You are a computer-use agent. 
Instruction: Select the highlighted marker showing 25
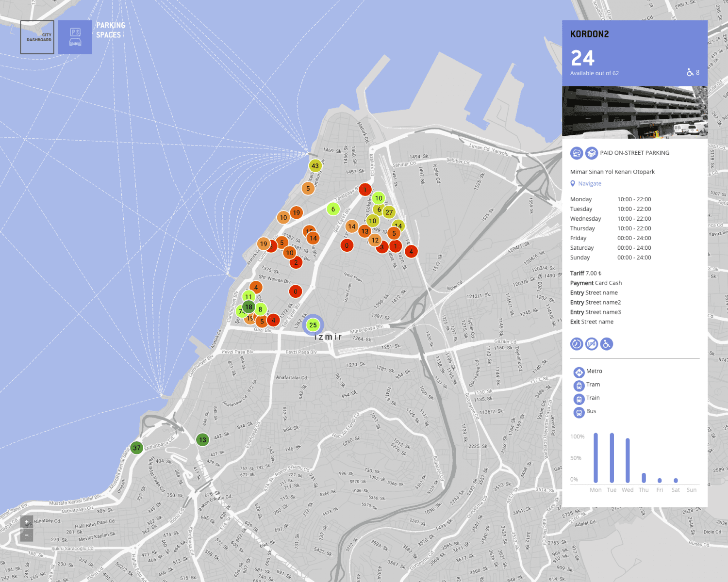[313, 325]
